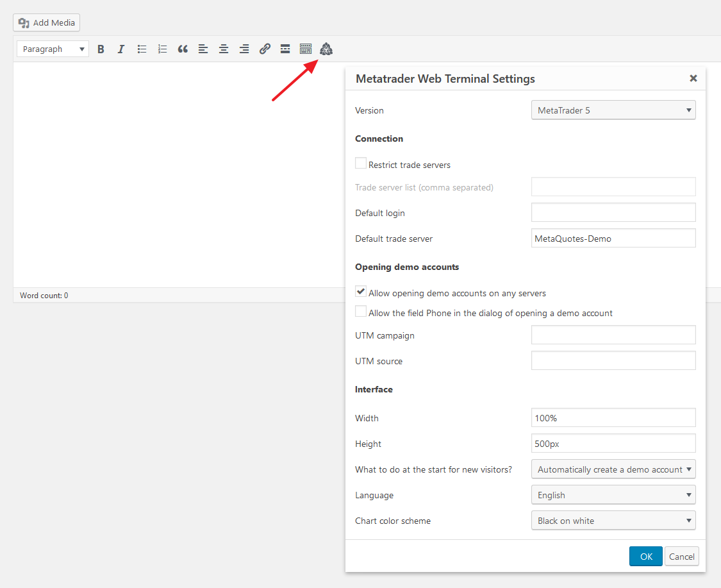
Task: Toggle bold formatting in editor toolbar
Action: pyautogui.click(x=101, y=49)
